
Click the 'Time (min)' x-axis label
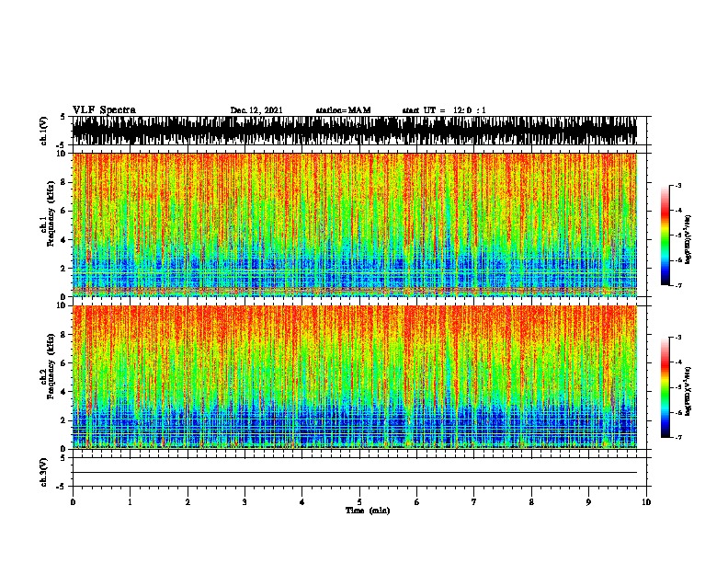tap(368, 511)
